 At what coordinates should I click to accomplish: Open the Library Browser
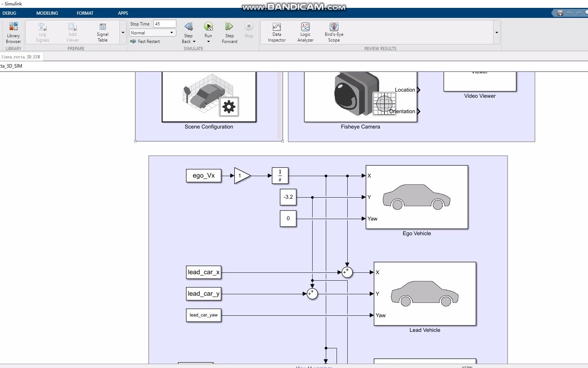click(x=13, y=32)
